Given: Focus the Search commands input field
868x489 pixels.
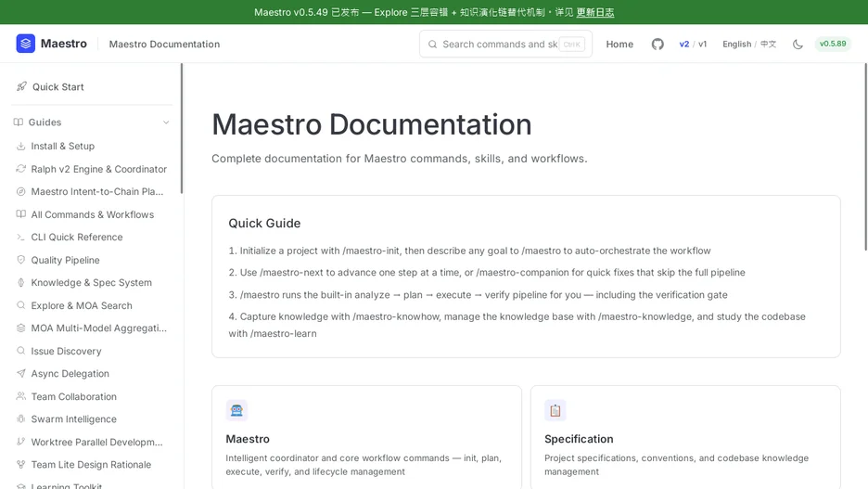Looking at the screenshot, I should [x=505, y=45].
